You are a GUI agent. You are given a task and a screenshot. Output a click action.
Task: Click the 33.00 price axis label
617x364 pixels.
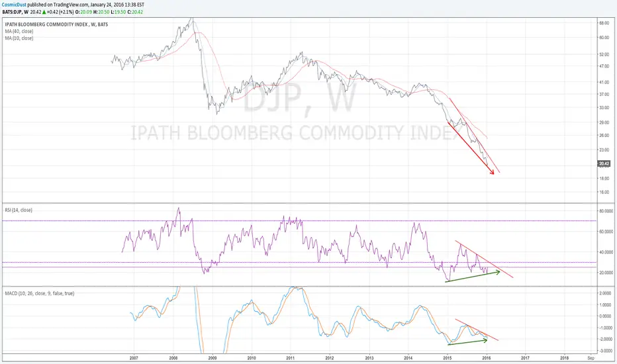(604, 107)
